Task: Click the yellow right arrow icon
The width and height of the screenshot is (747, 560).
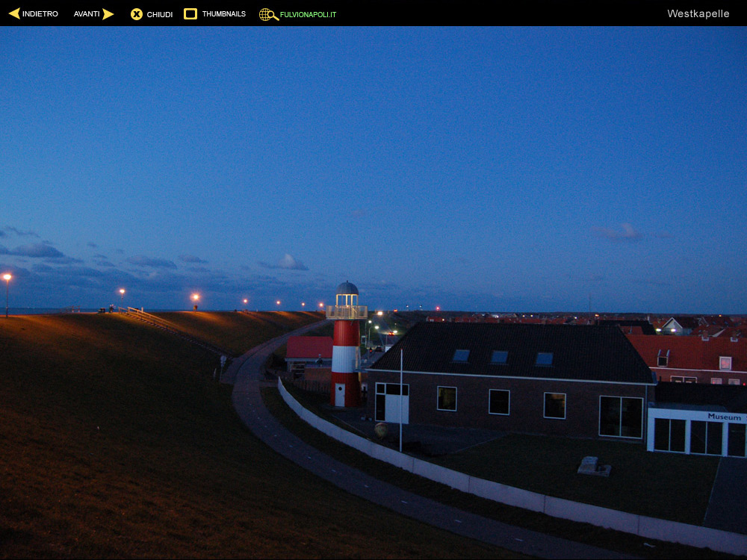Action: click(108, 13)
